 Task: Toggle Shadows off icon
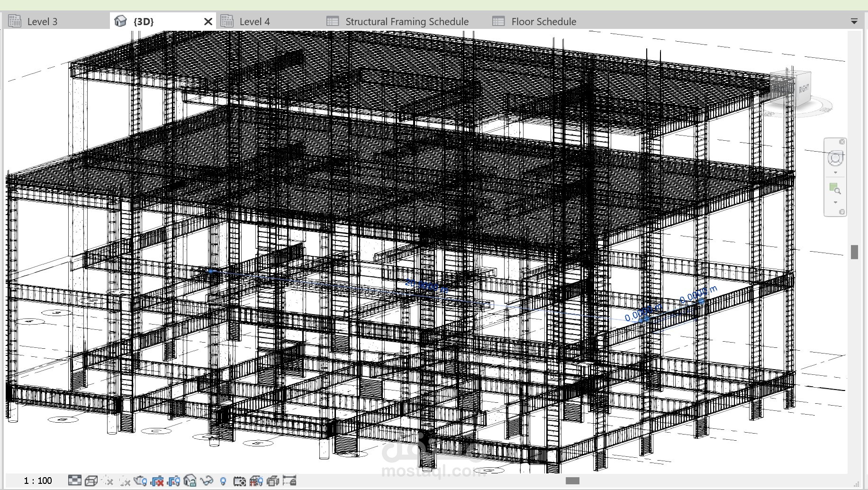click(124, 481)
